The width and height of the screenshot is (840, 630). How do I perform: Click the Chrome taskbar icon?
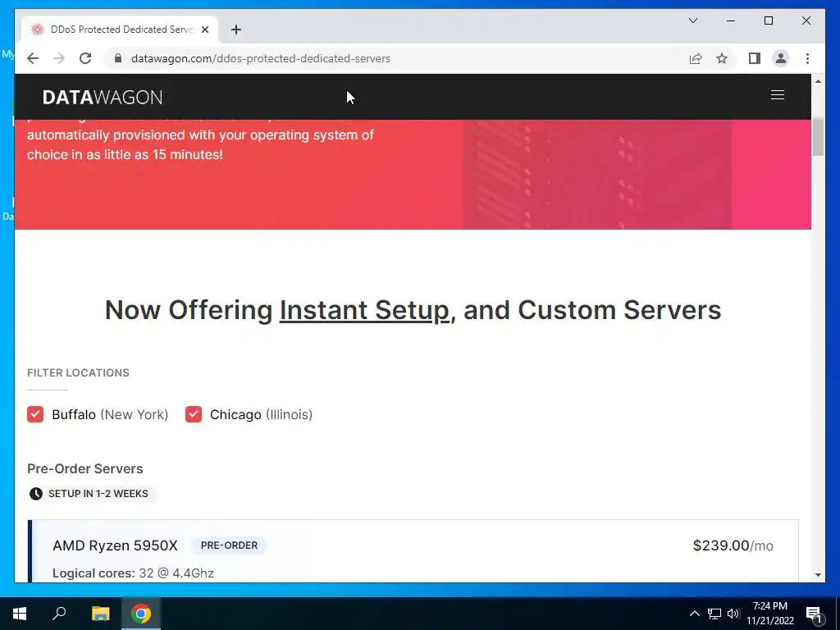pyautogui.click(x=141, y=614)
